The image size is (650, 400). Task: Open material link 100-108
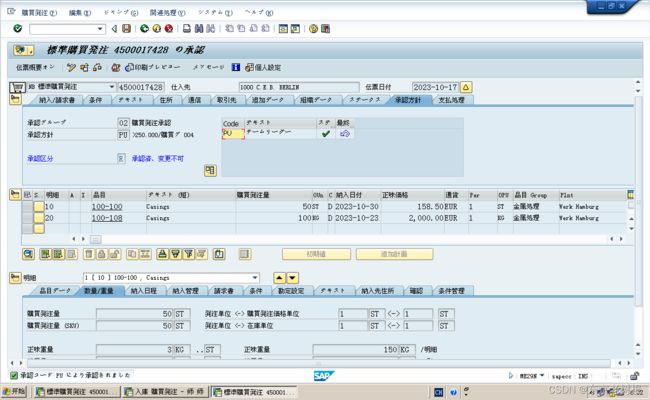[107, 218]
